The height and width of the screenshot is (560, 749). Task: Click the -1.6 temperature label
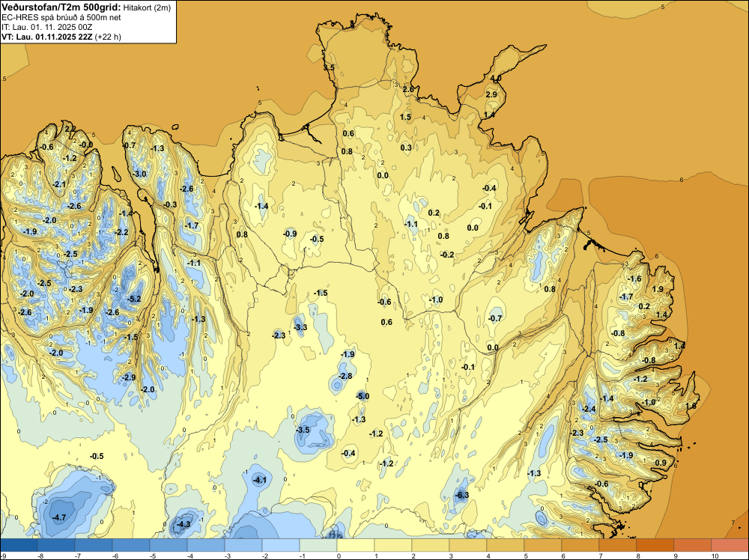[x=634, y=279]
